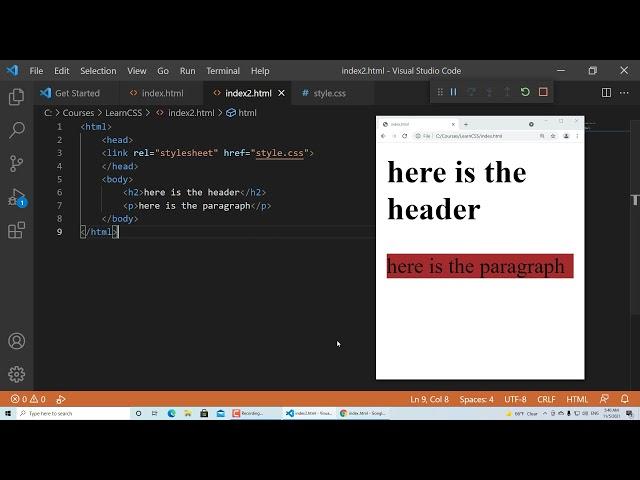Image resolution: width=640 pixels, height=480 pixels.
Task: Open the Selection menu
Action: click(98, 71)
